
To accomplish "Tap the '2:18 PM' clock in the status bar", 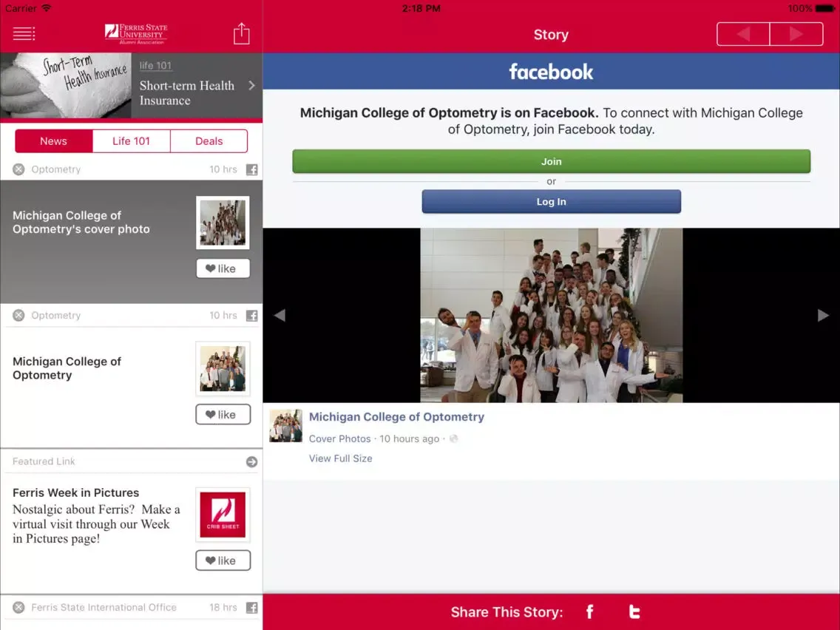I will click(x=421, y=8).
